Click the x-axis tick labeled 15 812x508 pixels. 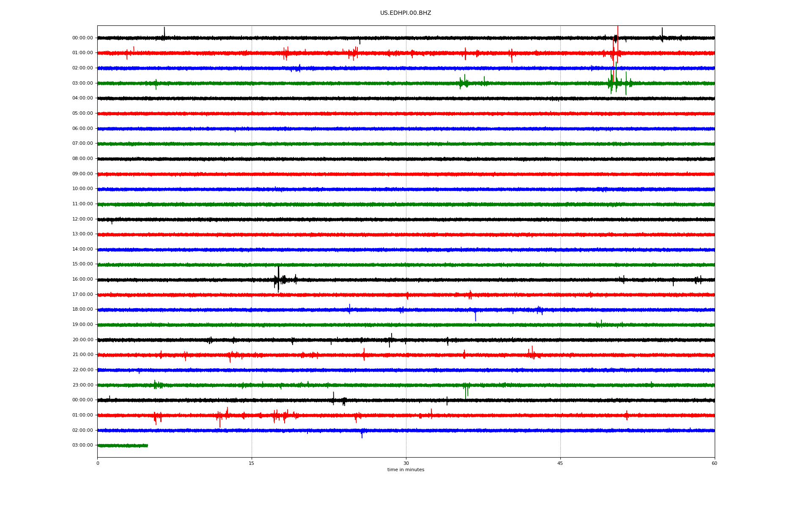pos(252,464)
